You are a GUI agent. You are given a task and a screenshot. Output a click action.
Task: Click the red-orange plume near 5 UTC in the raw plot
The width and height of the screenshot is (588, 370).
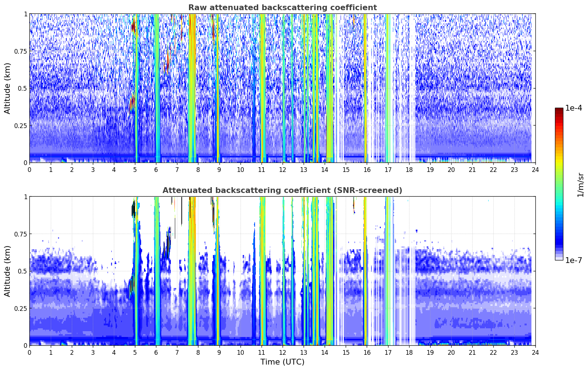[x=132, y=103]
